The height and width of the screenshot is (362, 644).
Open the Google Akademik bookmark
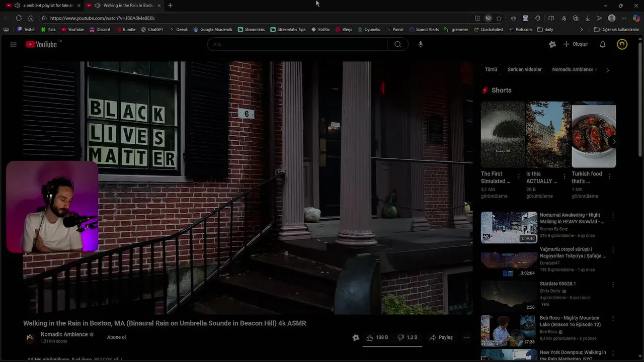[213, 30]
